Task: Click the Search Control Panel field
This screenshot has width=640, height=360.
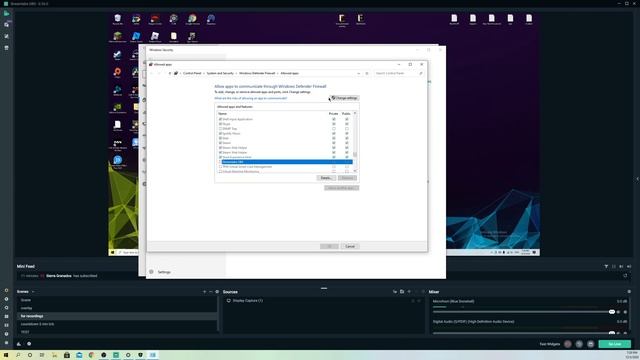Action: (398, 73)
